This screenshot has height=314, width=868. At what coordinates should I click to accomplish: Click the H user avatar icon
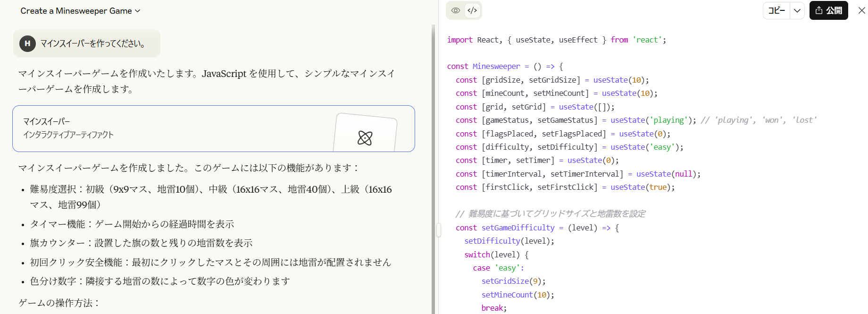[x=27, y=43]
